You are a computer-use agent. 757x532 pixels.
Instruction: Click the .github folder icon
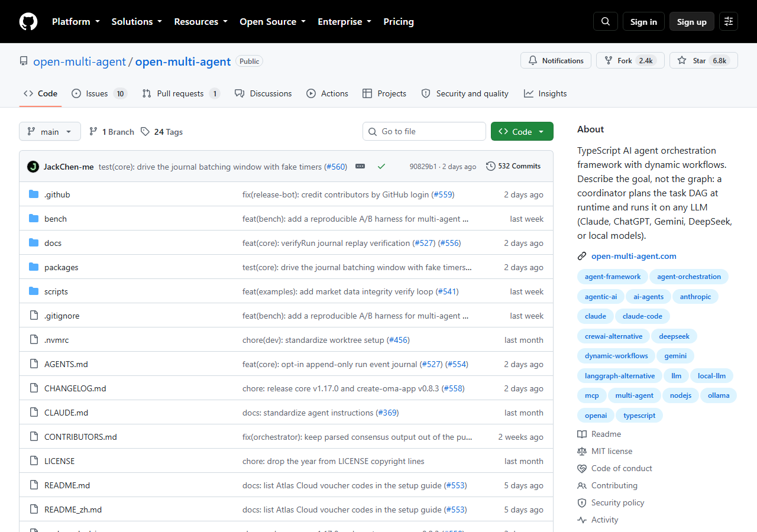click(34, 194)
